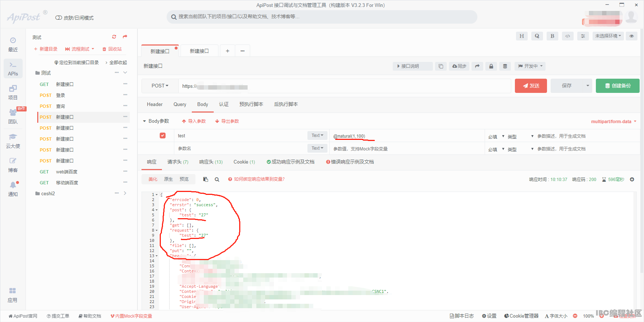Image resolution: width=644 pixels, height=322 pixels.
Task: Click the database stack icon in interface toolbar
Action: [505, 66]
